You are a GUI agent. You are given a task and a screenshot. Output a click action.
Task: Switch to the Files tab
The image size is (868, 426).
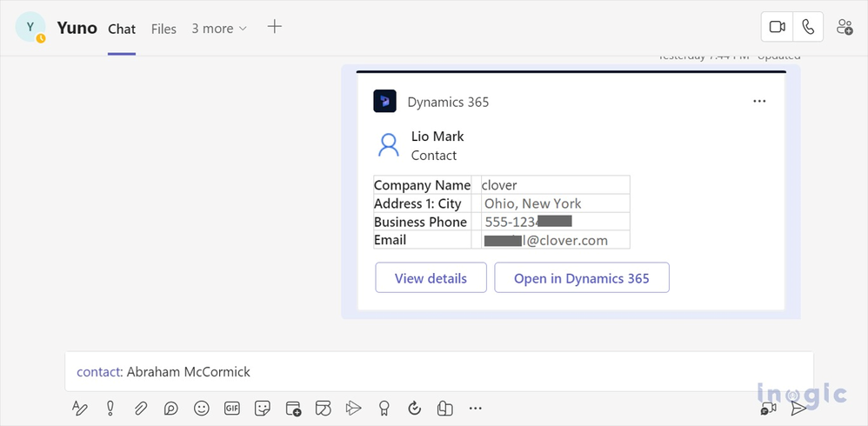[164, 29]
